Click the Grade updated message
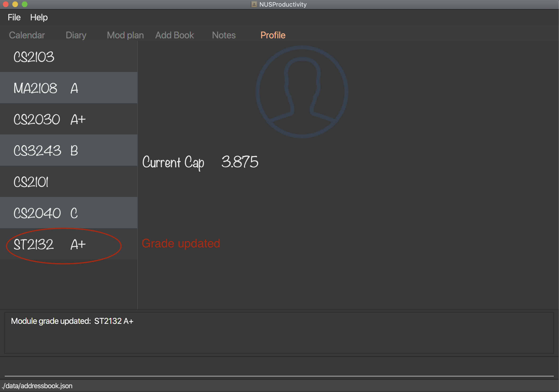Image resolution: width=559 pixels, height=392 pixels. [181, 244]
